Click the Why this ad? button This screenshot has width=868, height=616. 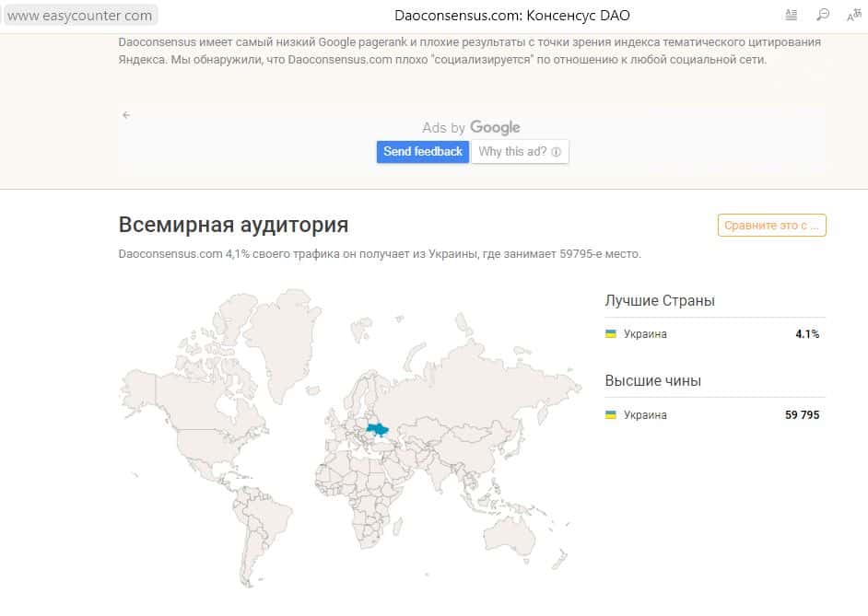[x=520, y=152]
